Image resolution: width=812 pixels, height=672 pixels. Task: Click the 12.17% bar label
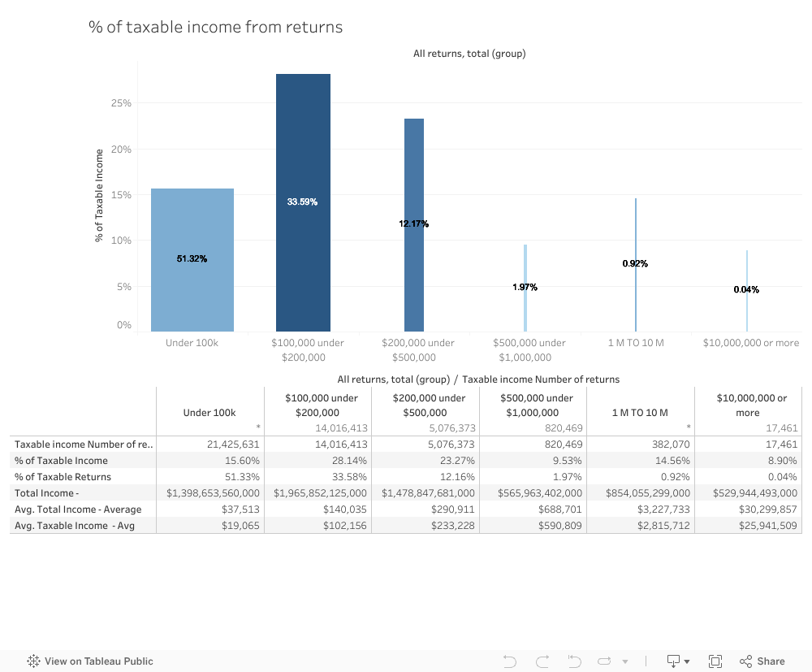pos(414,223)
